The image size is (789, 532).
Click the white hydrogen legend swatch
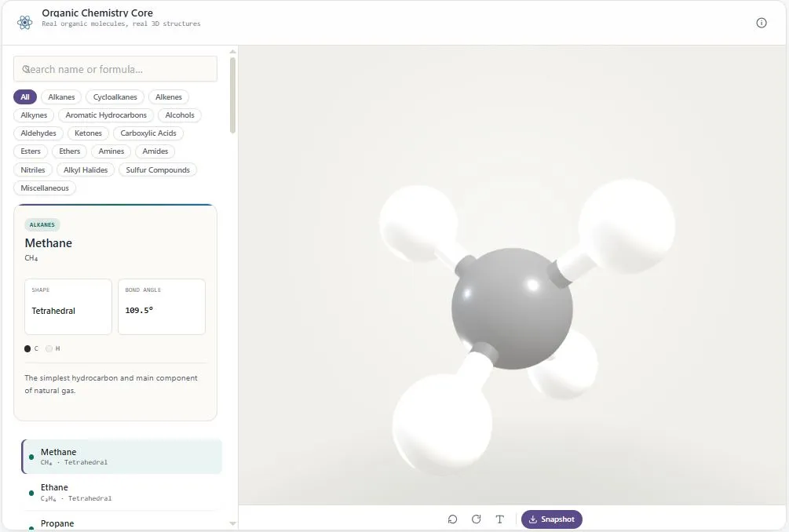(x=49, y=348)
